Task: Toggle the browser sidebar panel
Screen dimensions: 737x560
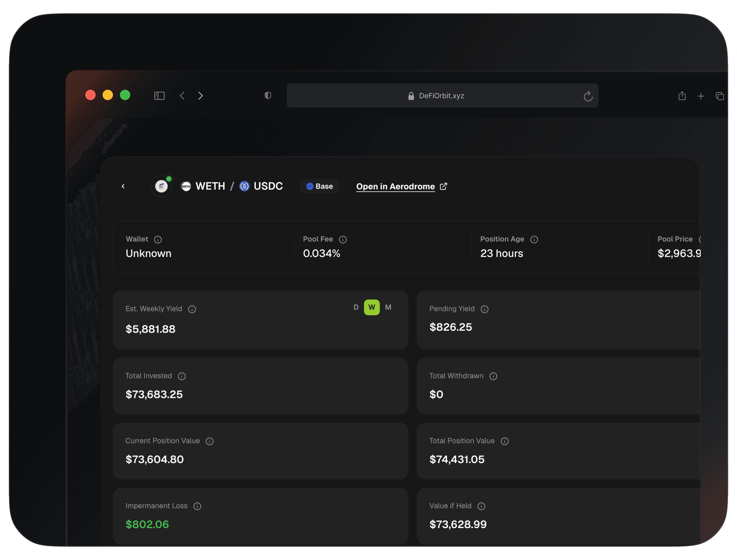Action: point(159,96)
